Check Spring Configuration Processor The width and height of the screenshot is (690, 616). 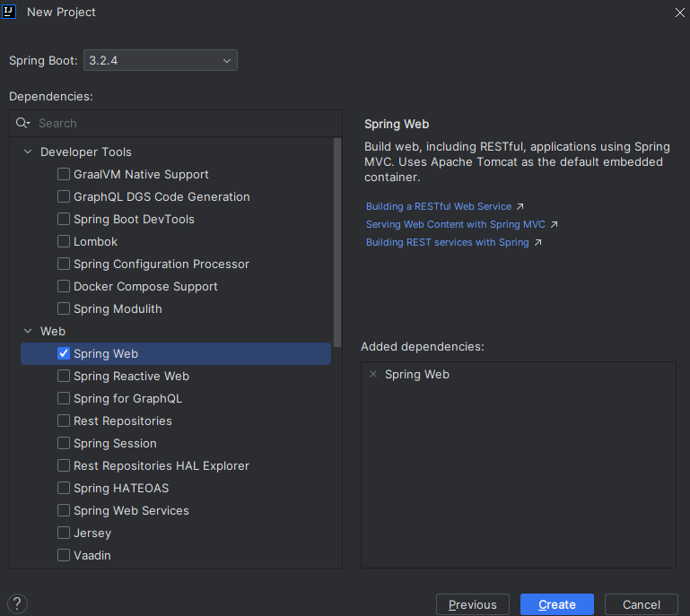(x=64, y=264)
